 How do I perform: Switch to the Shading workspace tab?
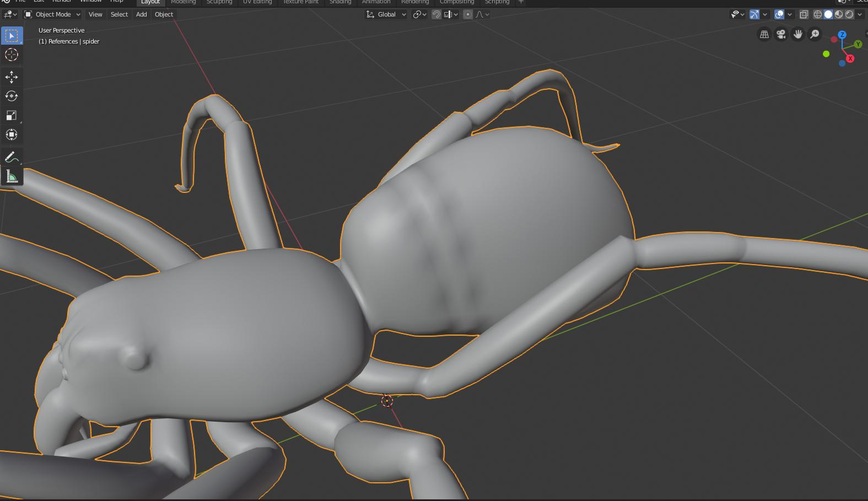340,2
